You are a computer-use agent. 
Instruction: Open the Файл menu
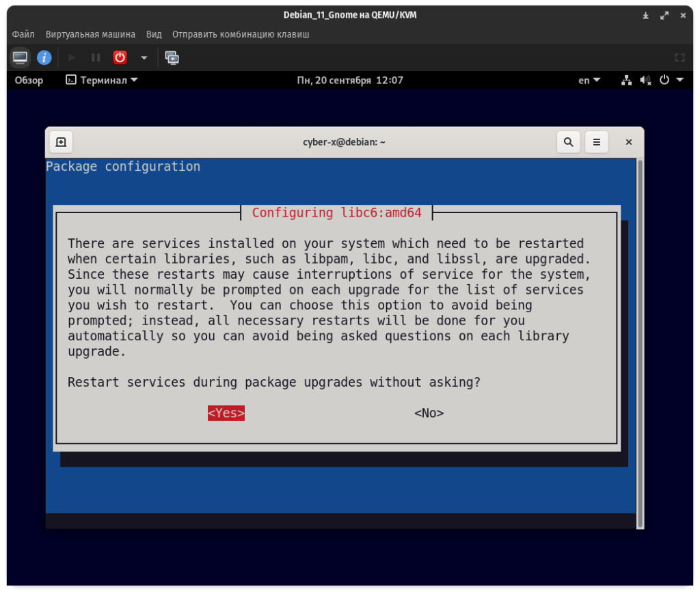pyautogui.click(x=23, y=34)
